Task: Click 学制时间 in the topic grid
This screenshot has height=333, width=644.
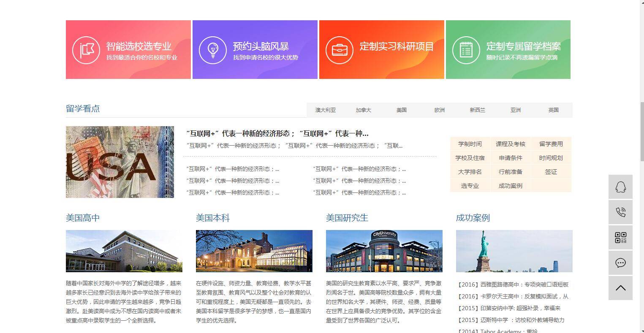Action: point(470,144)
